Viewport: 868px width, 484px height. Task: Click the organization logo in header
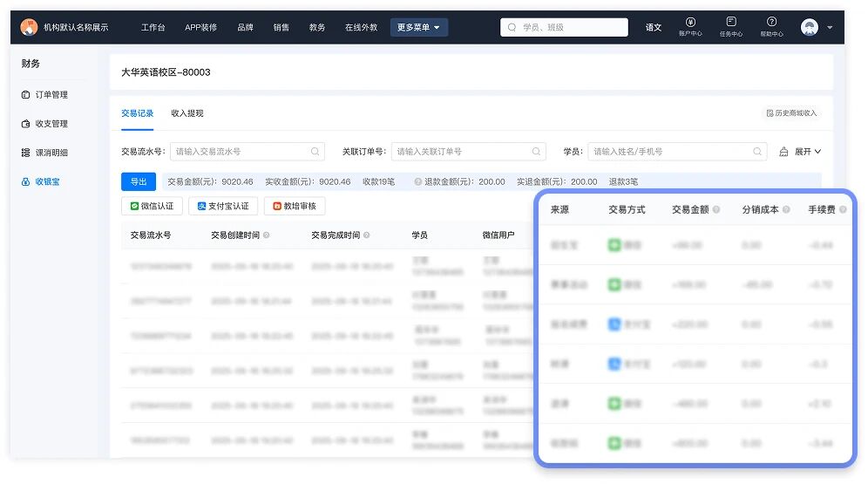pyautogui.click(x=29, y=27)
